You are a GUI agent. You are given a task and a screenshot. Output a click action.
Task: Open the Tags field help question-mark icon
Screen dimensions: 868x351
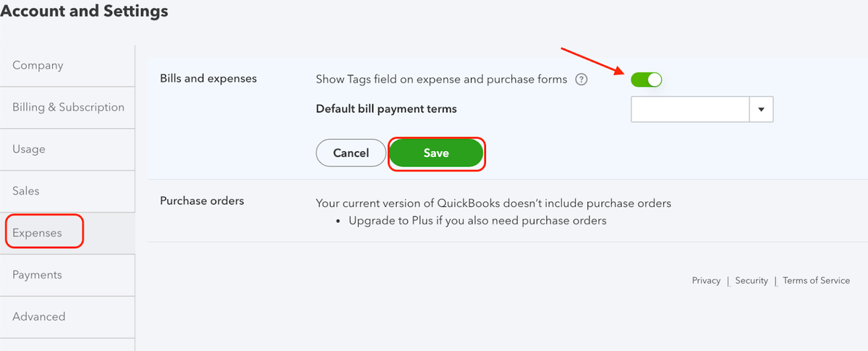(x=581, y=80)
